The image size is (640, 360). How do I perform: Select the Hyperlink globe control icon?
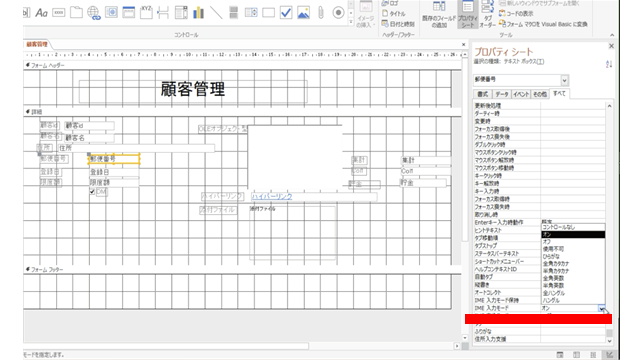point(94,13)
